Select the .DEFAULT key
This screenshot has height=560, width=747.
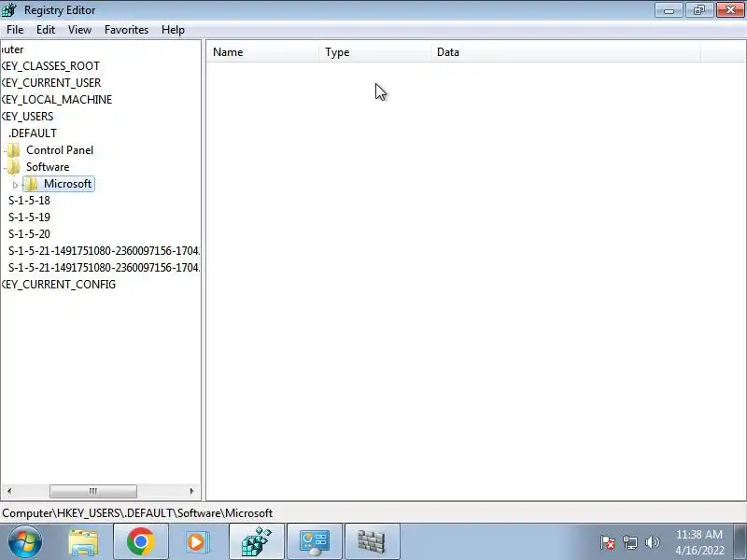coord(33,133)
